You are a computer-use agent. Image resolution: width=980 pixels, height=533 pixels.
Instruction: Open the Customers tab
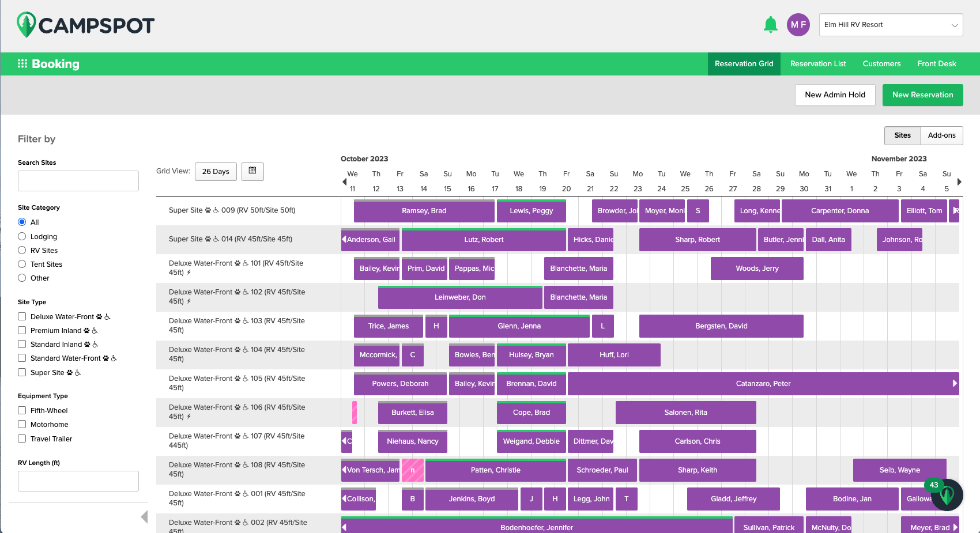coord(881,63)
